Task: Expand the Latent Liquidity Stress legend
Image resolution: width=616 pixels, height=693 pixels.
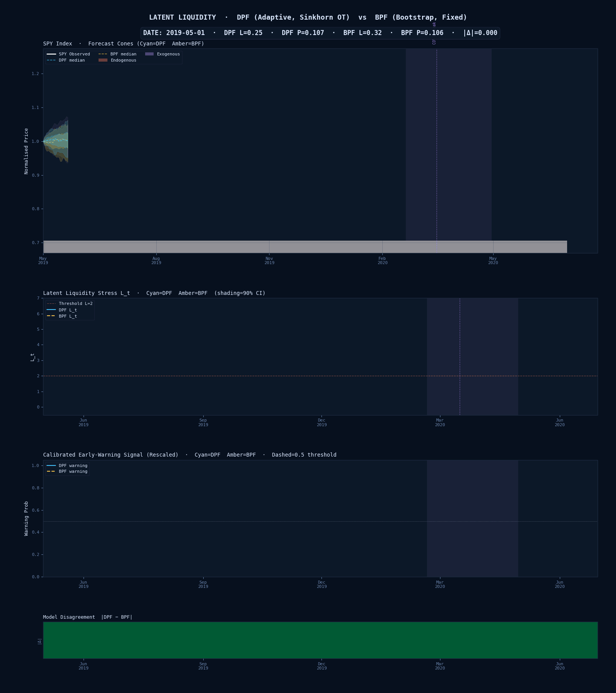Action: click(69, 310)
